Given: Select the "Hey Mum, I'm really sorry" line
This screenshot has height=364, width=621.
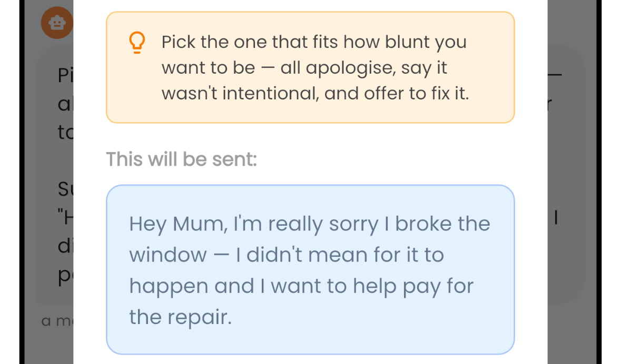Looking at the screenshot, I should click(x=310, y=224).
